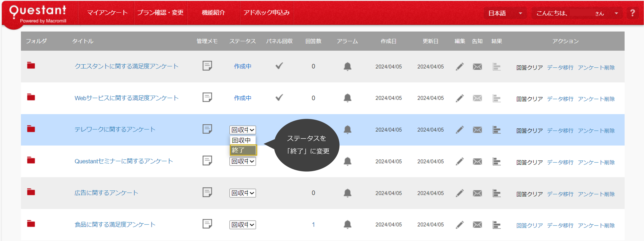Open survey 食品に関する満足度アンケート
The width and height of the screenshot is (644, 241).
tap(115, 224)
